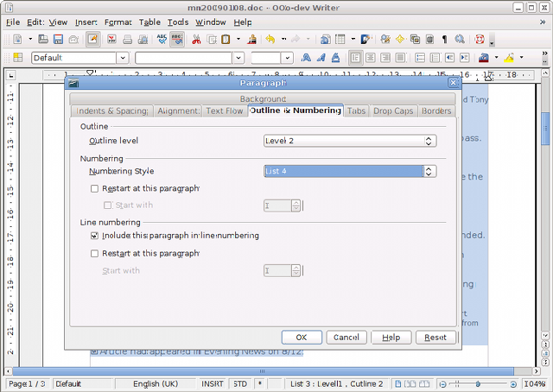Click the Spelling and Grammar check icon
This screenshot has height=392, width=553.
pyautogui.click(x=162, y=40)
